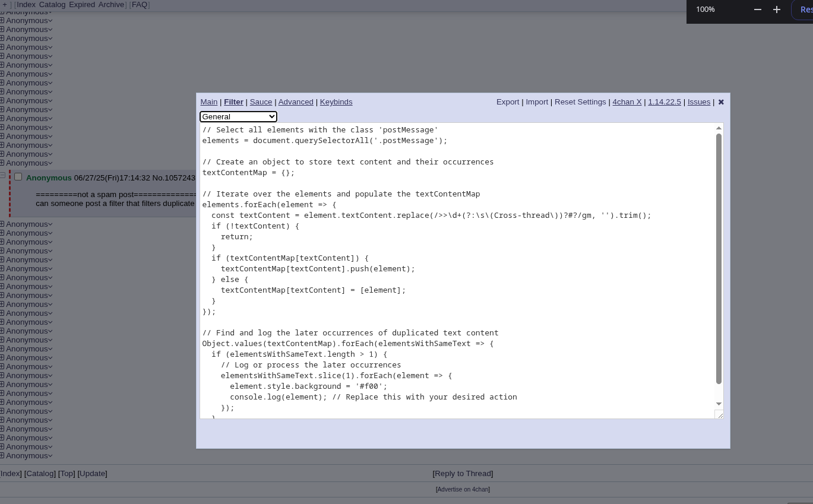Switch to the Main settings tab
Screen dimensions: 813x504
click(x=209, y=102)
